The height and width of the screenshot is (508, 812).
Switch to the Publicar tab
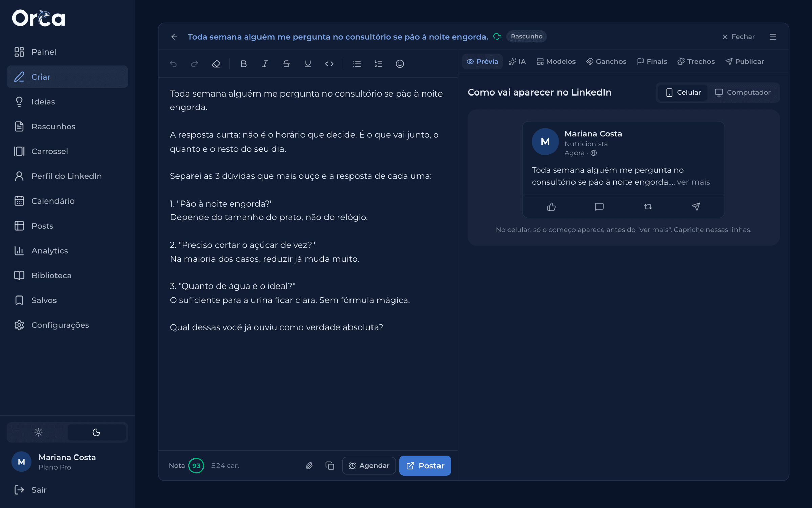pyautogui.click(x=744, y=62)
